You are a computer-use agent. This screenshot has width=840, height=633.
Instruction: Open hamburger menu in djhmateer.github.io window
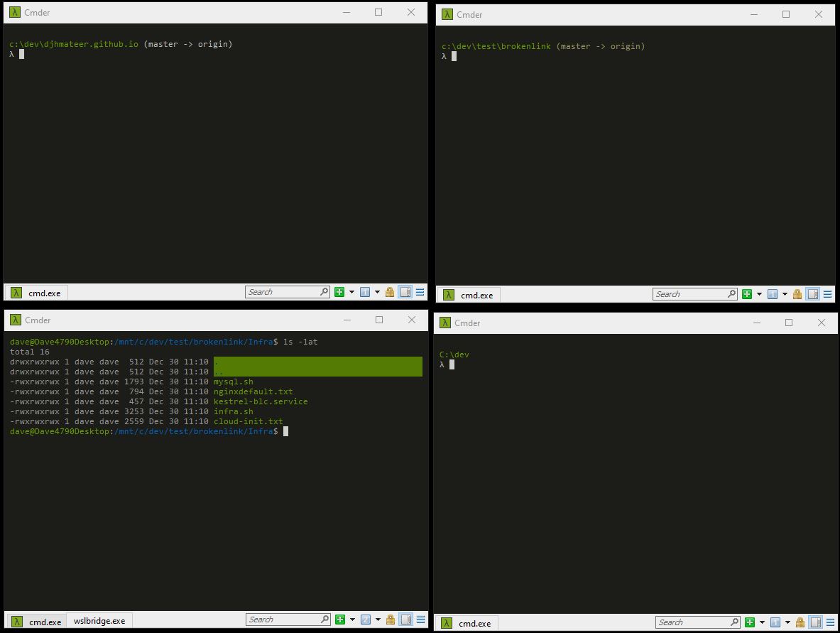[420, 292]
